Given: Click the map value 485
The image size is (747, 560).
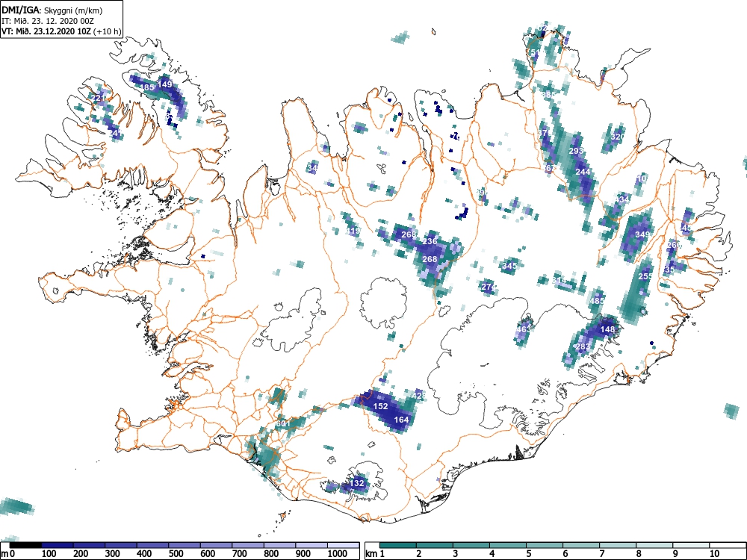Looking at the screenshot, I should click(x=597, y=301).
